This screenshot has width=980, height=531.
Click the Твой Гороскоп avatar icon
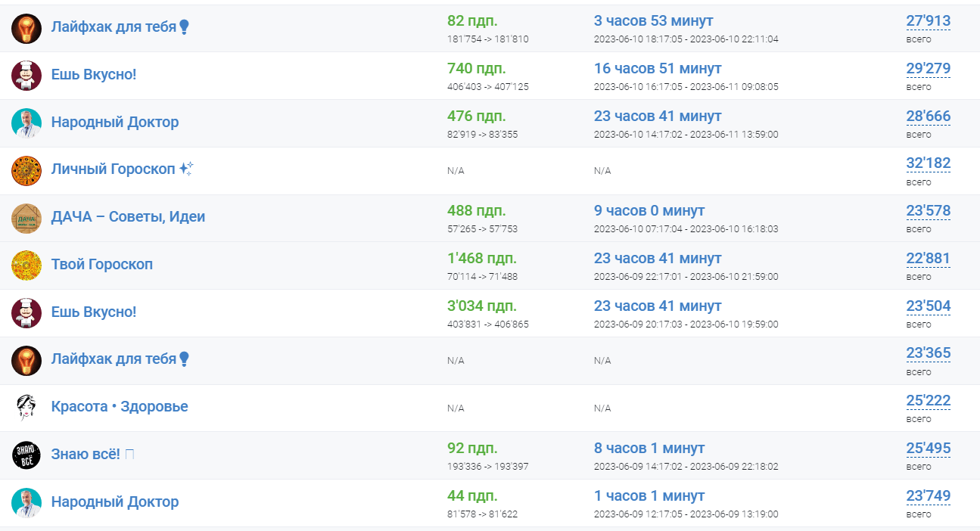click(26, 265)
